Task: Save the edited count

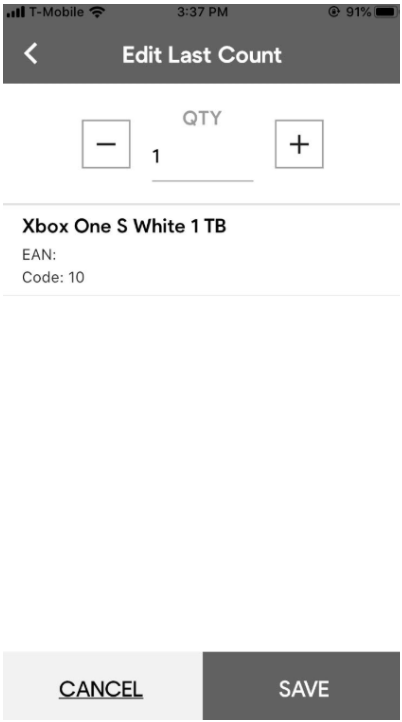Action: pos(301,686)
